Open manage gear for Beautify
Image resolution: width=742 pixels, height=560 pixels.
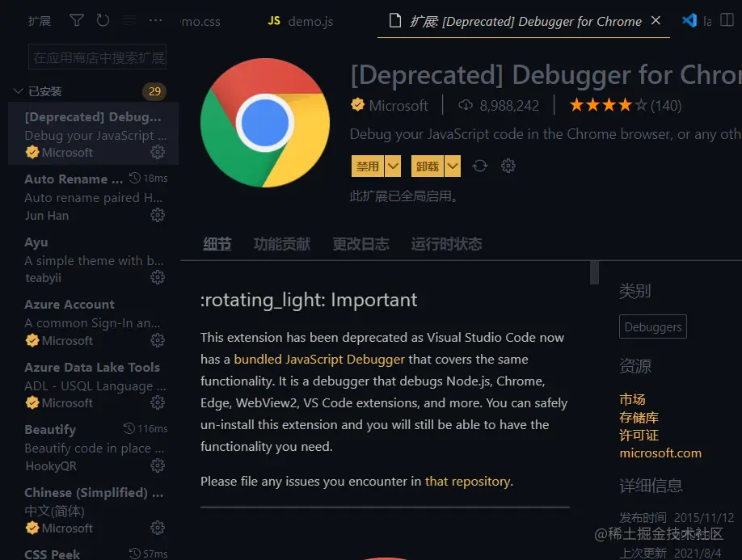[158, 466]
